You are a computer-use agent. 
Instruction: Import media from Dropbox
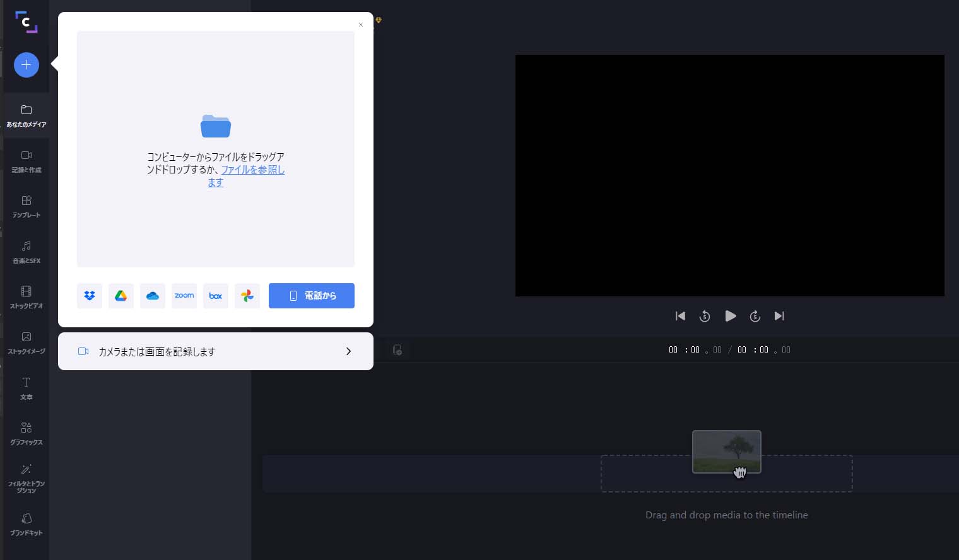click(89, 296)
